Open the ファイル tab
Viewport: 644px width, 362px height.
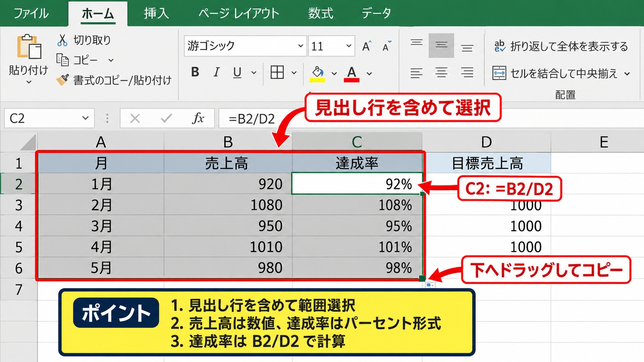pyautogui.click(x=31, y=13)
